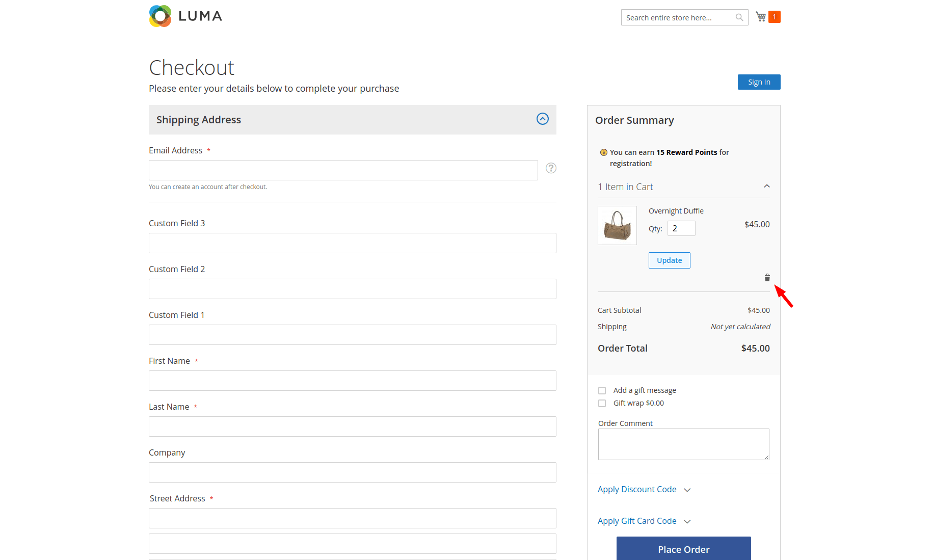The width and height of the screenshot is (933, 560).
Task: Open the shopping cart icon
Action: (761, 17)
